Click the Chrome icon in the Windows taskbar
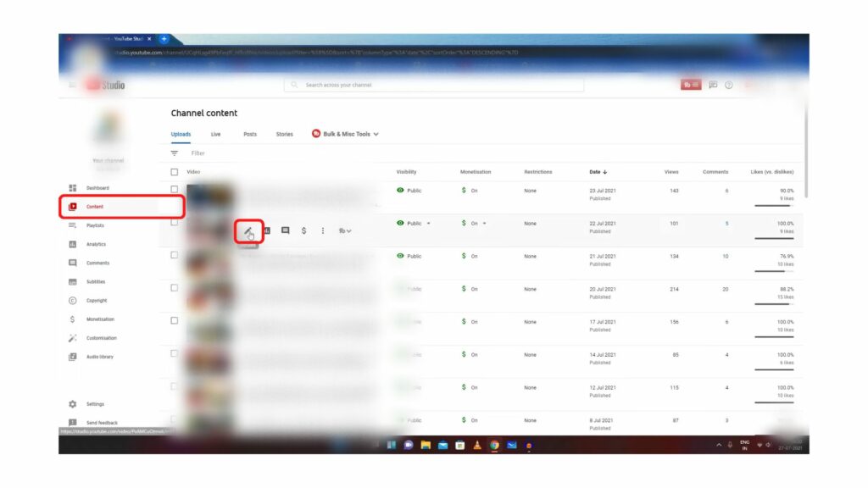 495,444
